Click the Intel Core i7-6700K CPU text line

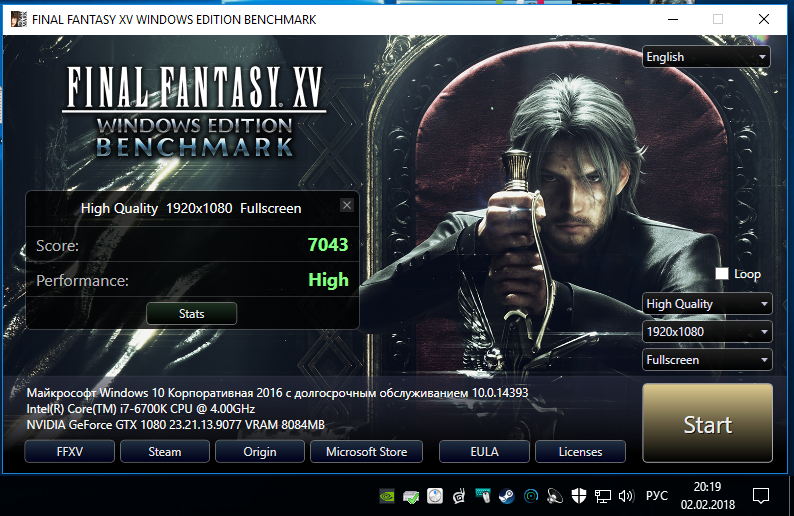coord(141,409)
